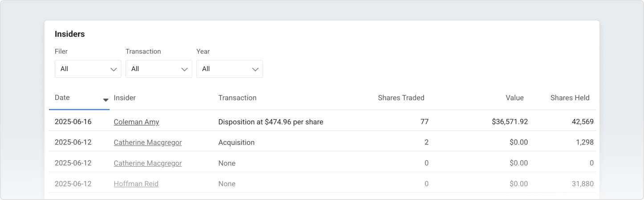Open Catherine Macgregor link in Acquisition row
The width and height of the screenshot is (644, 200).
147,143
